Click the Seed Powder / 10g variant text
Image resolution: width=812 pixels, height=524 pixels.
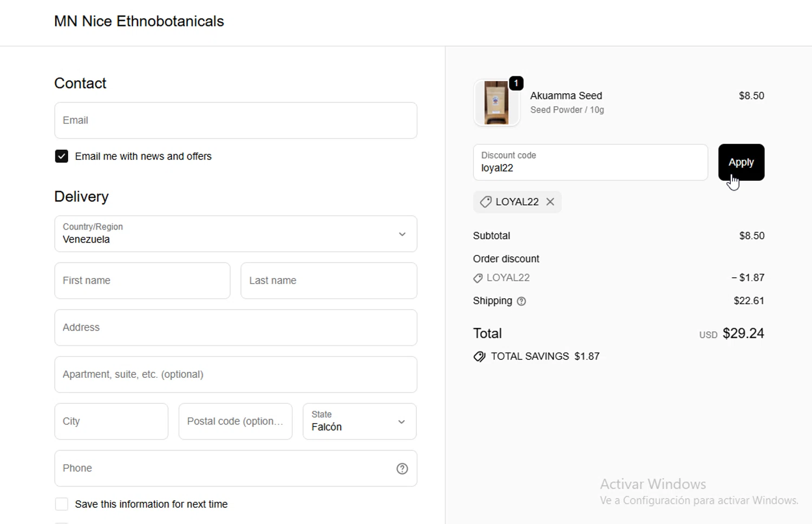point(567,110)
